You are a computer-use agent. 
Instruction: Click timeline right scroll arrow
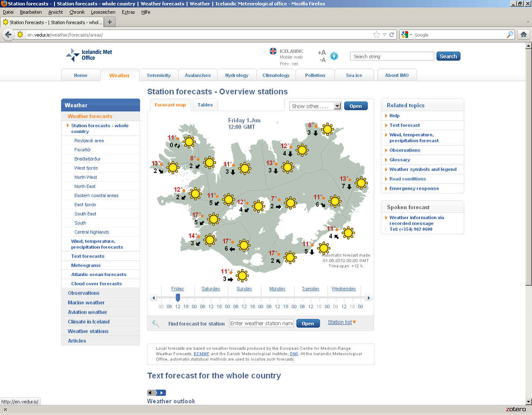[368, 298]
